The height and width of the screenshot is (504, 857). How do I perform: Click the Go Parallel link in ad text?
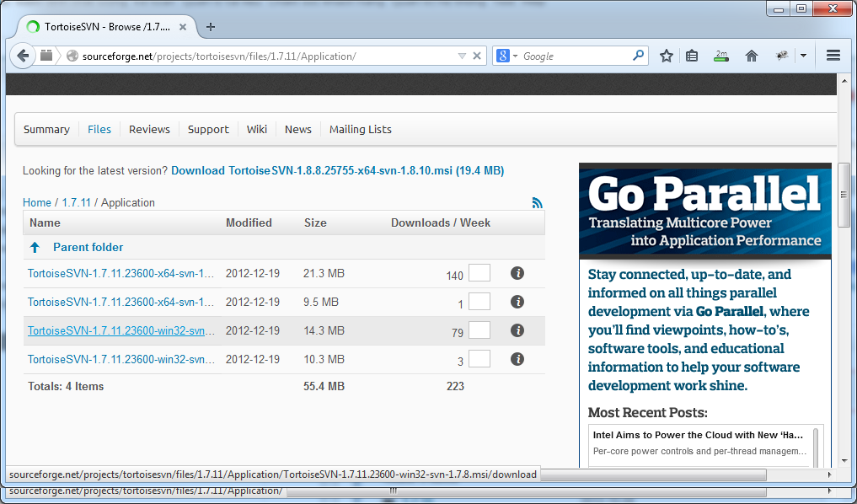point(729,312)
